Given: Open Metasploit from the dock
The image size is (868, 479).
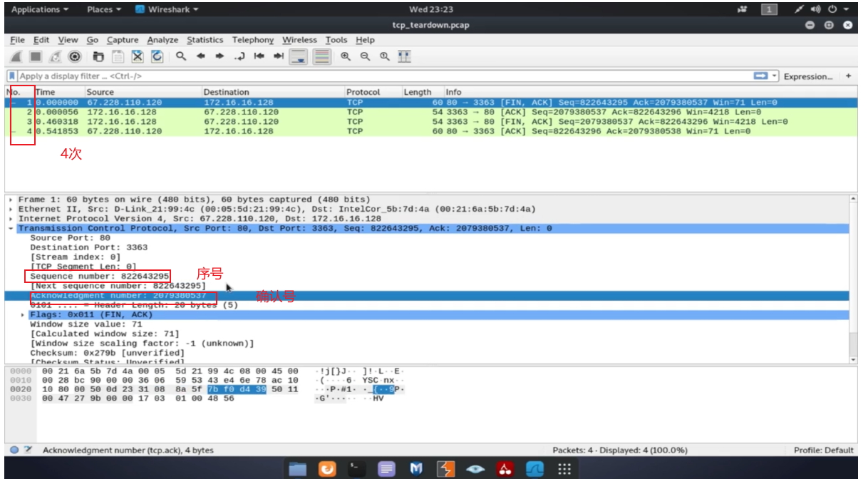Looking at the screenshot, I should click(416, 468).
